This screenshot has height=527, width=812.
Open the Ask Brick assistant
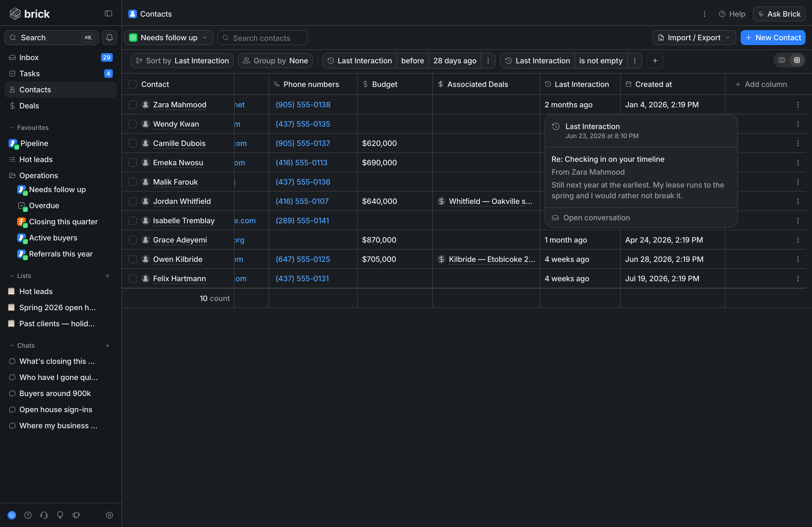tap(779, 14)
